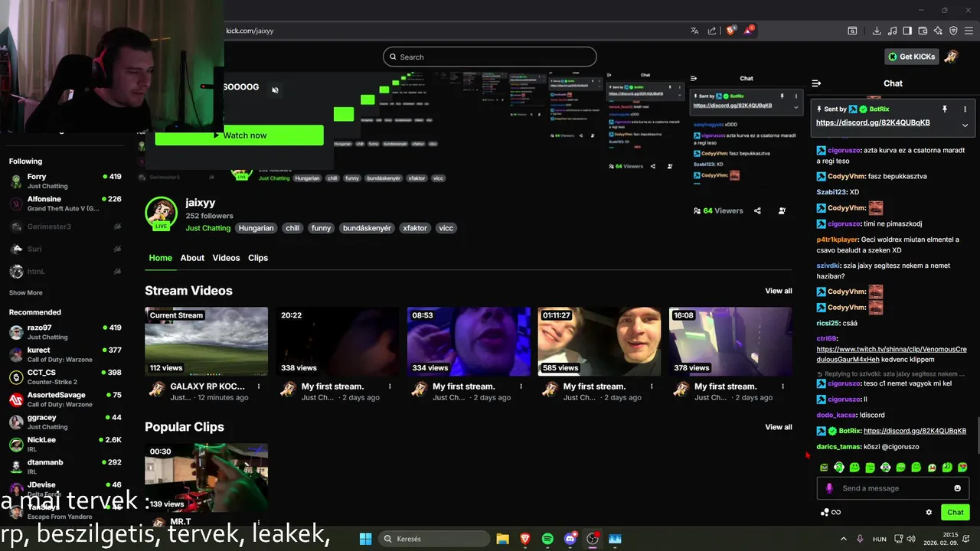
Task: Focus the Kick search field
Action: tap(490, 57)
